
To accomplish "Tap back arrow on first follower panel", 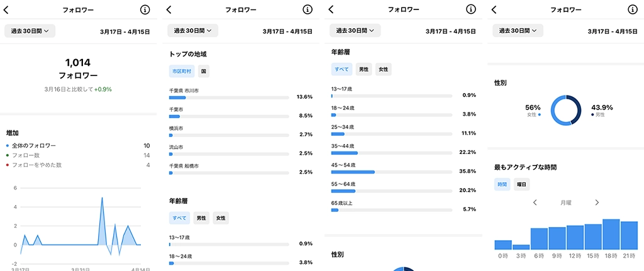I will pyautogui.click(x=6, y=10).
